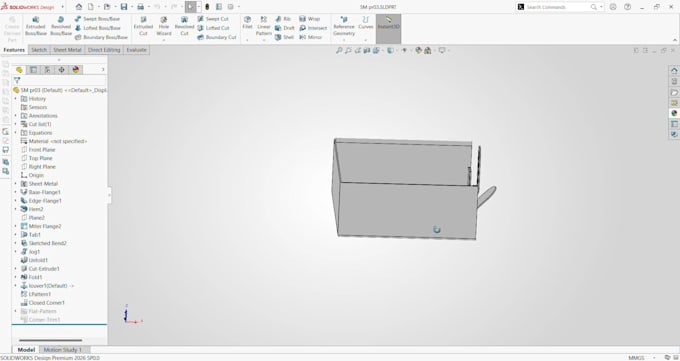This screenshot has height=361, width=680.
Task: Open SOLIDWORKS Resources home in task pane
Action: click(x=674, y=71)
